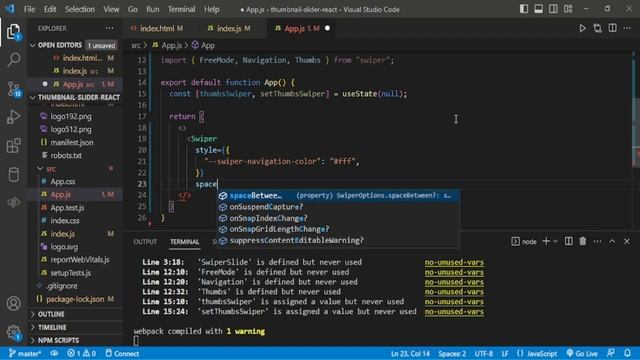Open the Run and Debug view
Viewport: 640px width, 360px height.
pyautogui.click(x=13, y=117)
